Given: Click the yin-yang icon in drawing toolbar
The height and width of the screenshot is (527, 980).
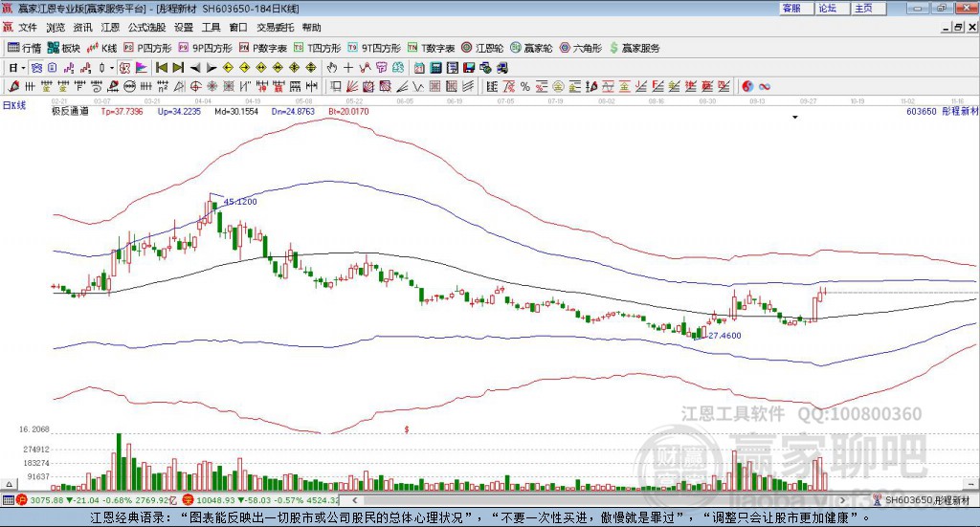Looking at the screenshot, I should [747, 86].
